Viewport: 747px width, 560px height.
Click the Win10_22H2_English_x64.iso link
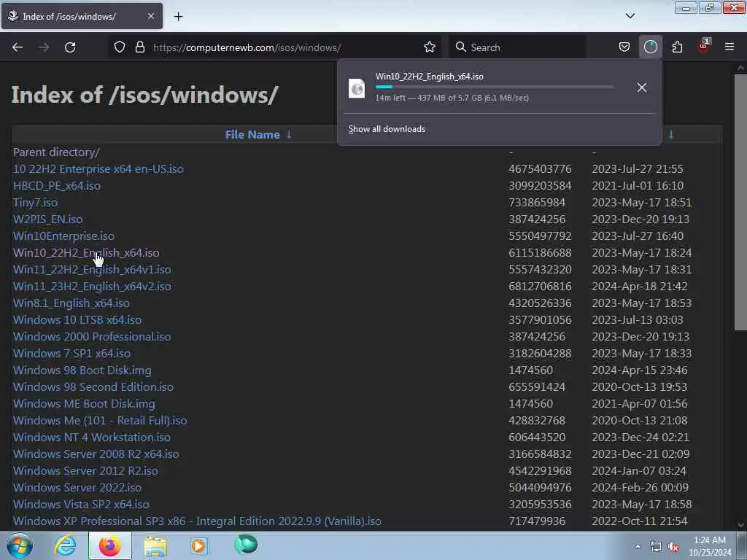(x=86, y=253)
